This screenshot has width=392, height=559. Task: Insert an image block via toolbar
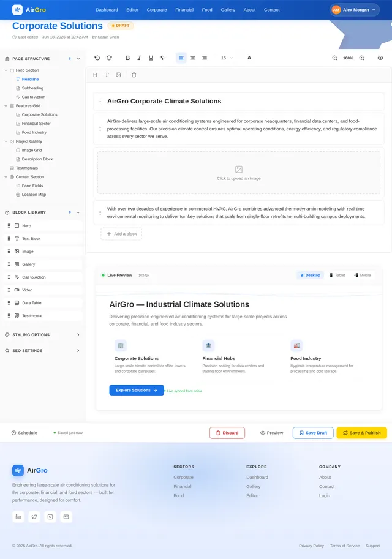(x=118, y=75)
